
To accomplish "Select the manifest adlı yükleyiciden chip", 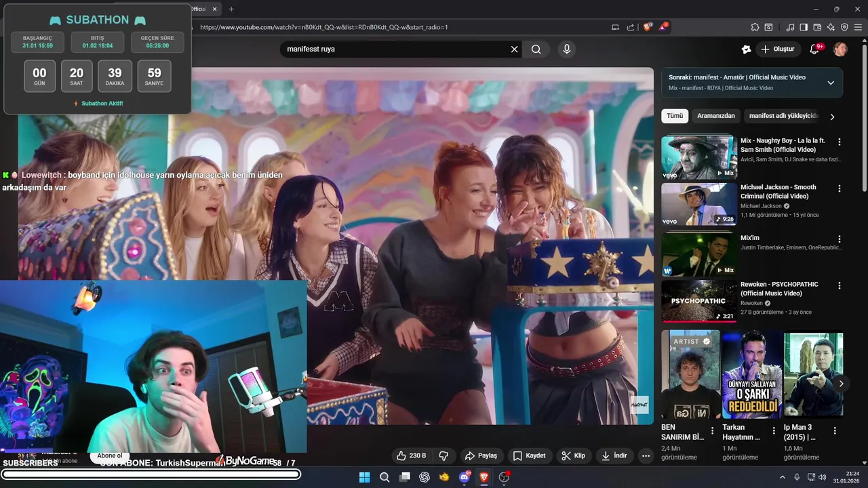I will point(784,116).
